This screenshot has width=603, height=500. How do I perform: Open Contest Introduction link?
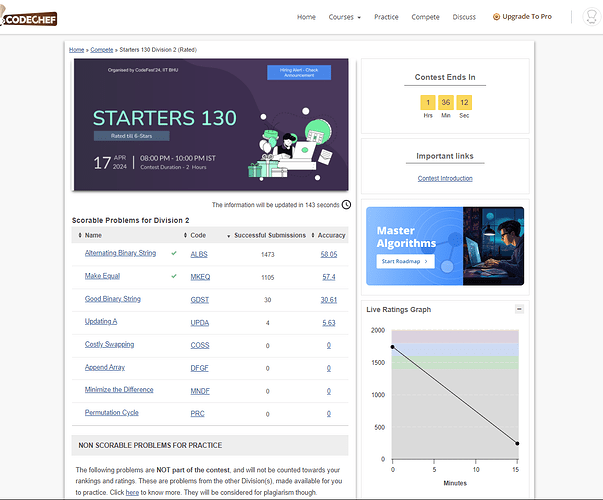[x=445, y=178]
